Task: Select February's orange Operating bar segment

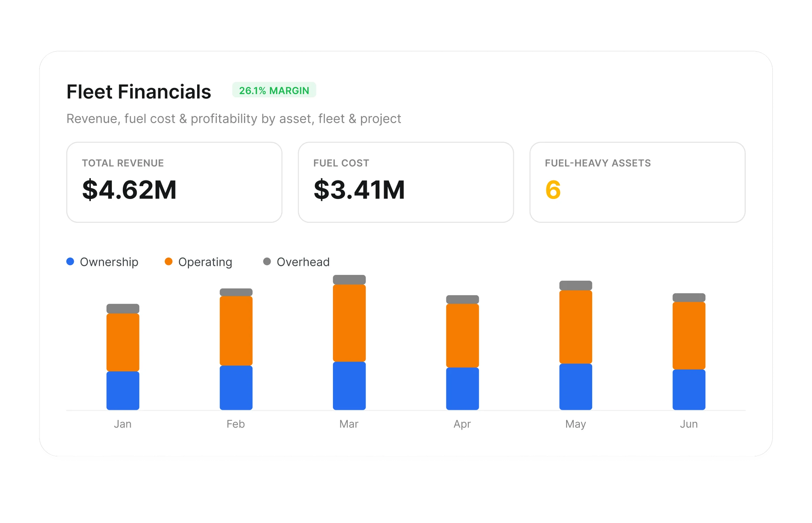Action: 236,330
